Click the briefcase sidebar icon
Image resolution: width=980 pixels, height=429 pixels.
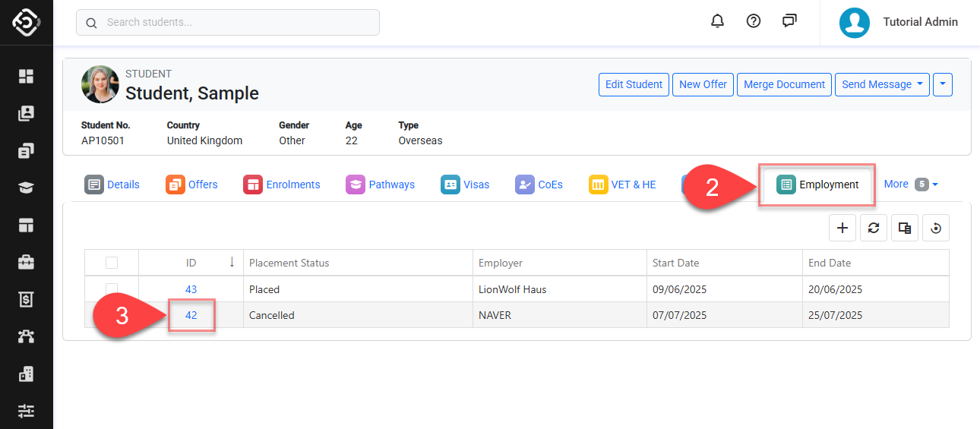27,262
